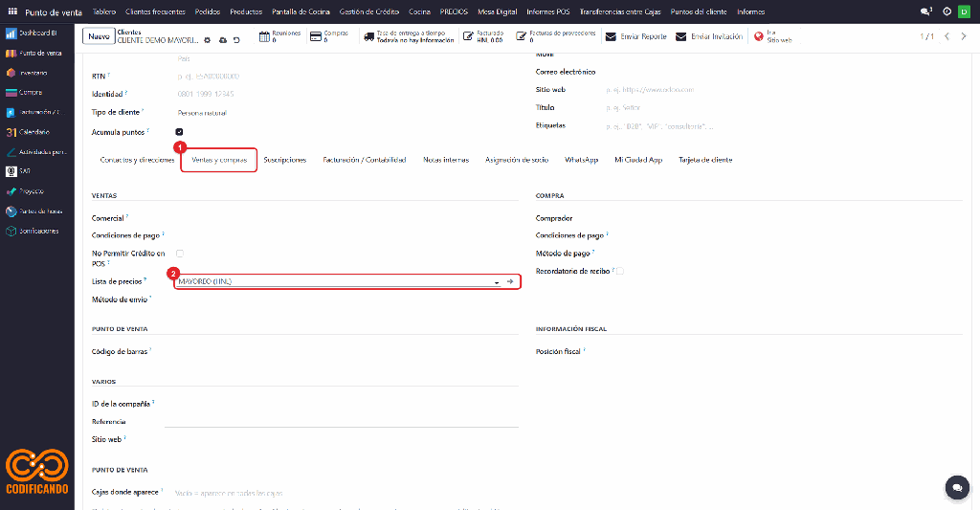Image resolution: width=980 pixels, height=510 pixels.
Task: Open conversations messaging icon in top bar
Action: click(x=926, y=11)
